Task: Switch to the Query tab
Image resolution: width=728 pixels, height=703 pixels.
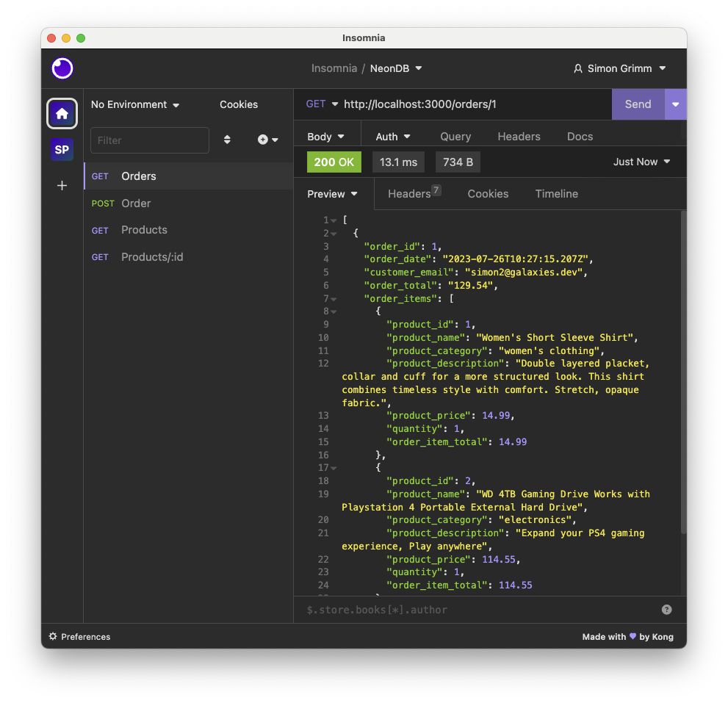Action: click(x=455, y=137)
